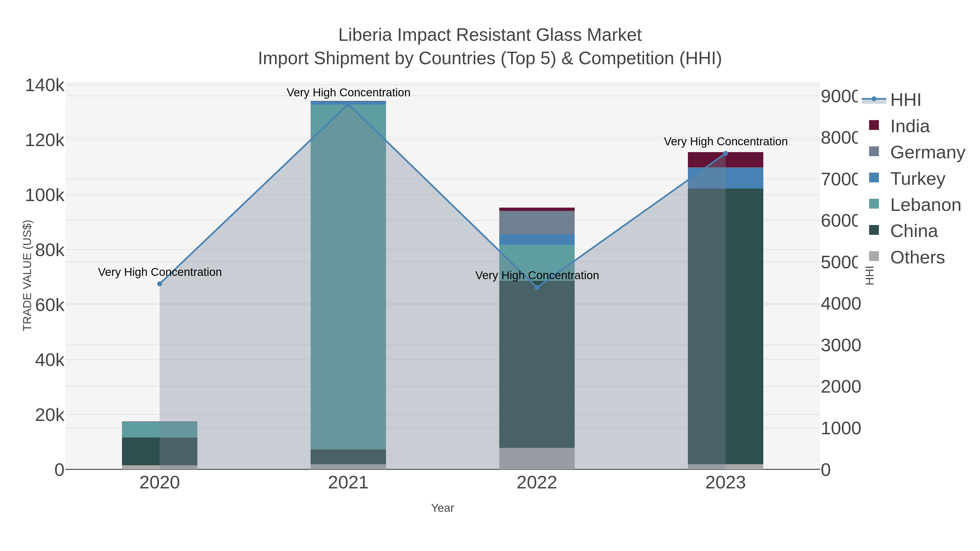Click the 1000 tick on the HHI axis

coord(841,428)
